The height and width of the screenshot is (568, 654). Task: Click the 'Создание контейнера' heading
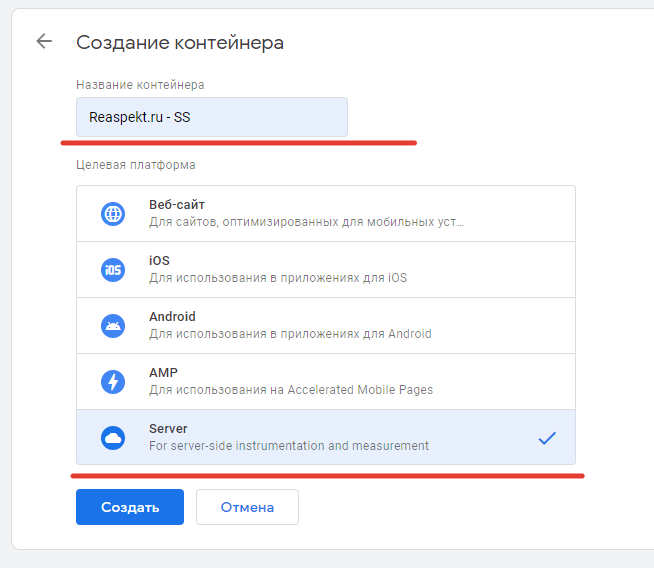click(x=180, y=43)
